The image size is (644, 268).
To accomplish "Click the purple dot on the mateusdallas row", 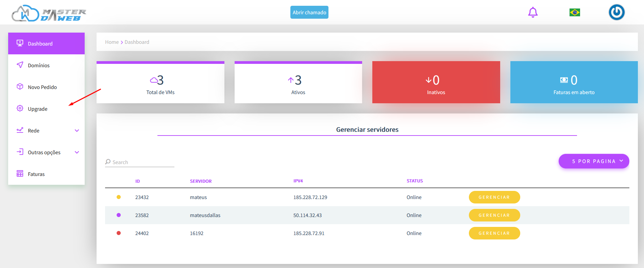I will pyautogui.click(x=119, y=215).
